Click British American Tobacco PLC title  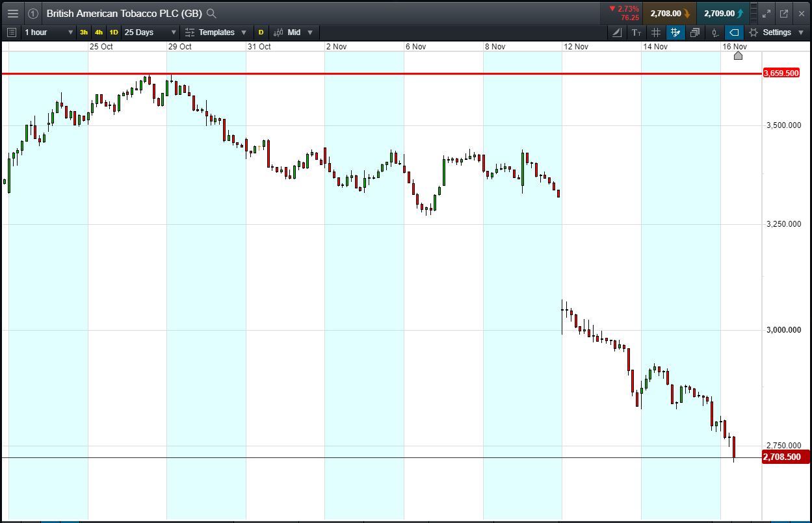(124, 13)
